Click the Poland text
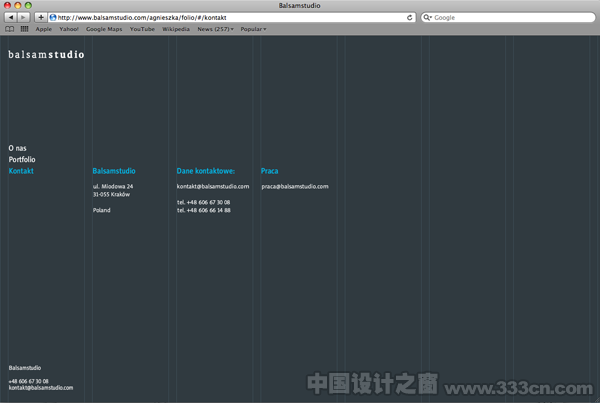 point(101,210)
